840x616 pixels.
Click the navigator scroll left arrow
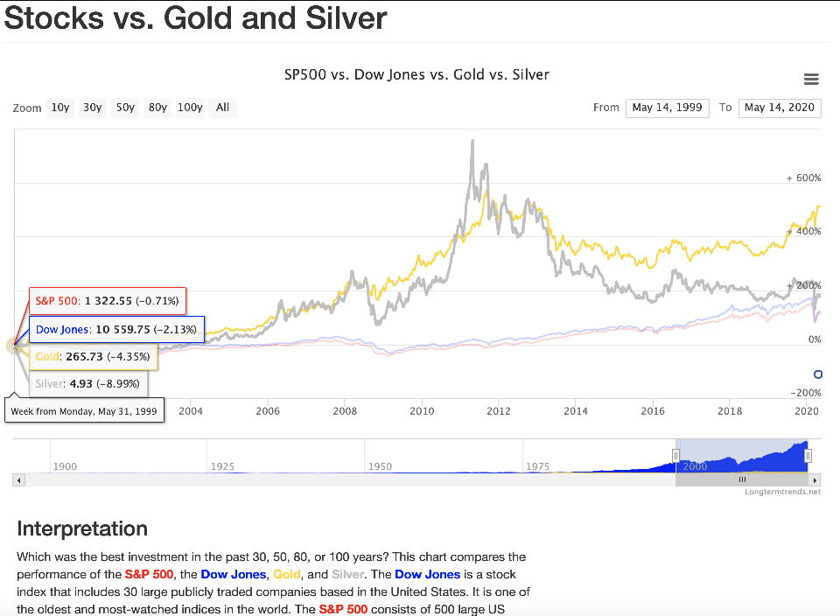click(17, 480)
